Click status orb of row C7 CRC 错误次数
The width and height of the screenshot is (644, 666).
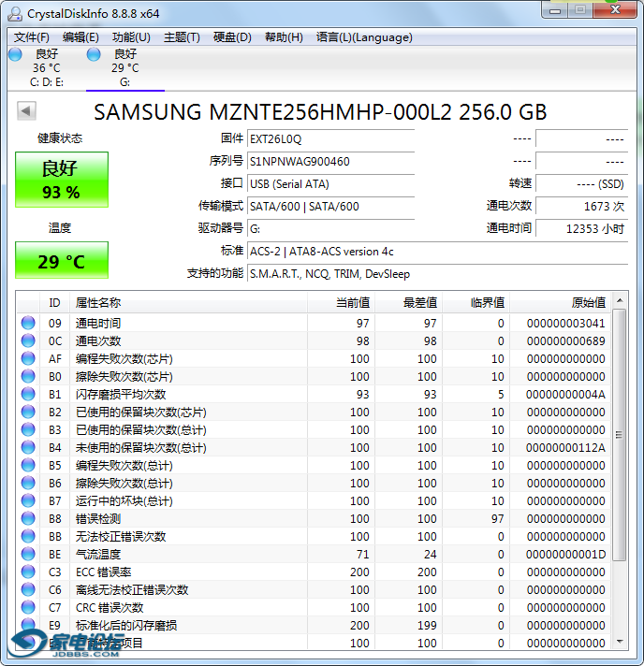(x=28, y=607)
